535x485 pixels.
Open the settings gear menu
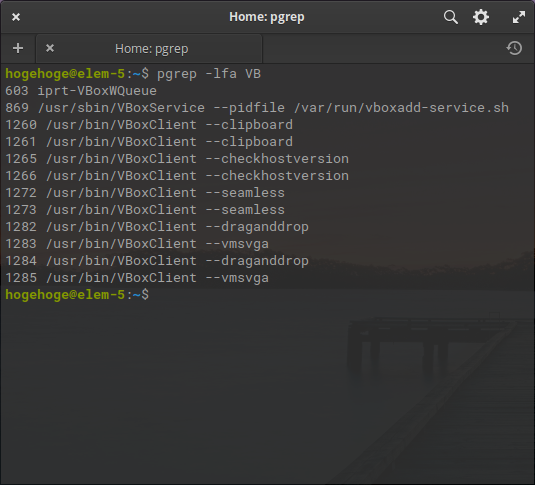click(x=481, y=17)
